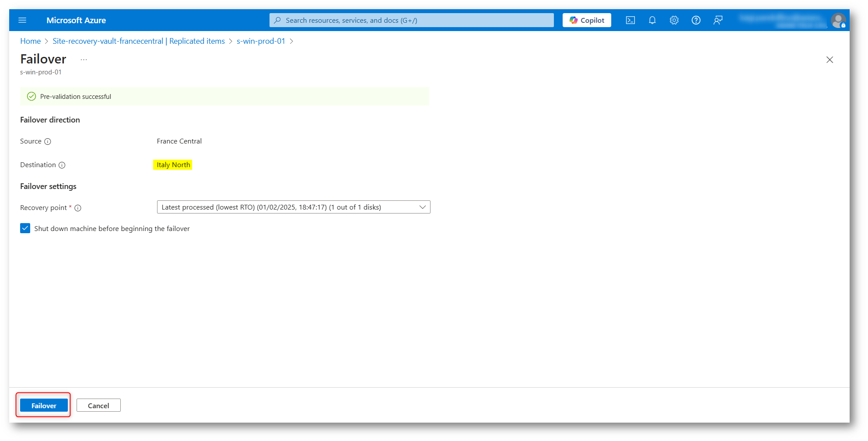Viewport: 868px width, 441px height.
Task: Click the Pre-validation successful check icon
Action: tap(31, 96)
